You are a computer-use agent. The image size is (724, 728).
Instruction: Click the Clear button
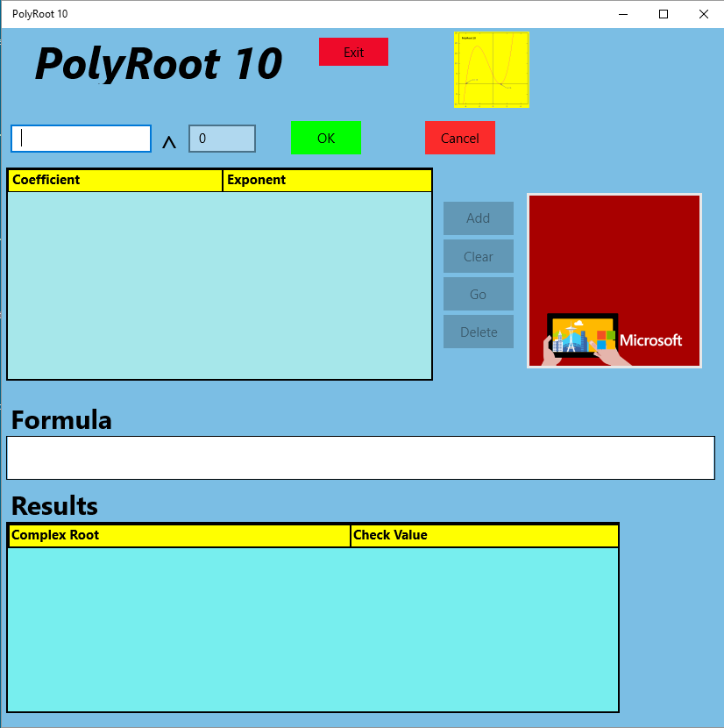click(479, 256)
